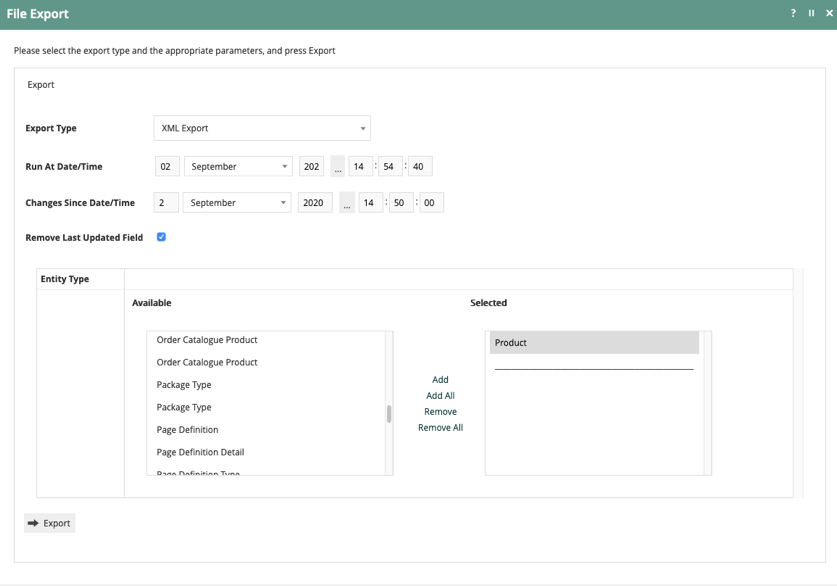Click the help question mark icon

coord(793,14)
